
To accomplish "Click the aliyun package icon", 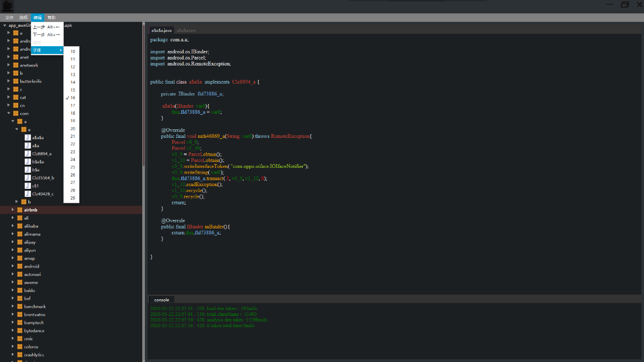I will click(20, 250).
